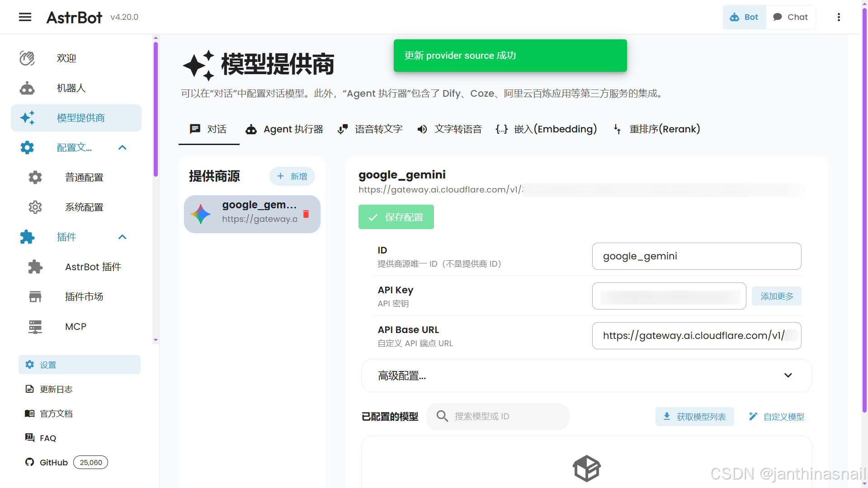Open the Agent 执行器 tab
The height and width of the screenshot is (488, 868).
point(284,129)
